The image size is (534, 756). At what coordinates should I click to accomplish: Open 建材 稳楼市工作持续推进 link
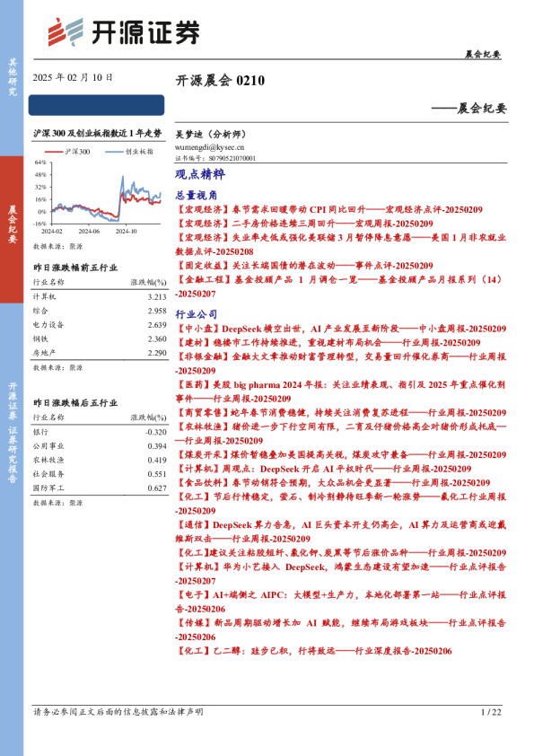click(x=328, y=343)
